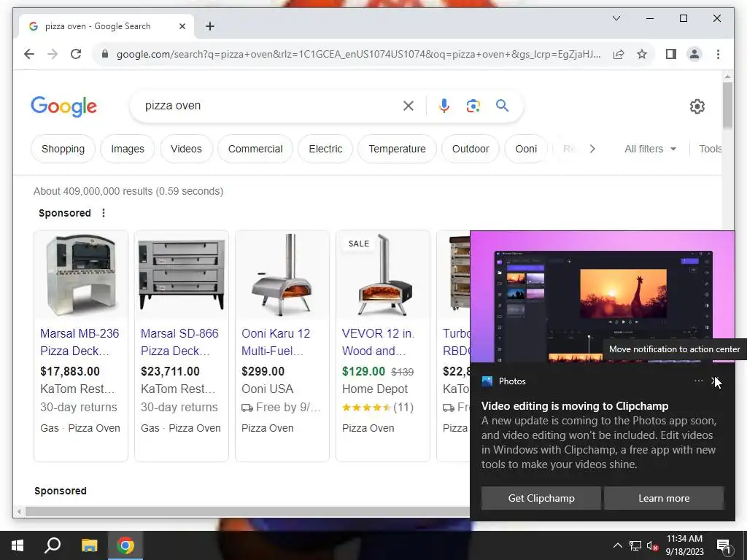Reload the pizza oven search page
Viewport: 747px width, 560px height.
coord(76,54)
